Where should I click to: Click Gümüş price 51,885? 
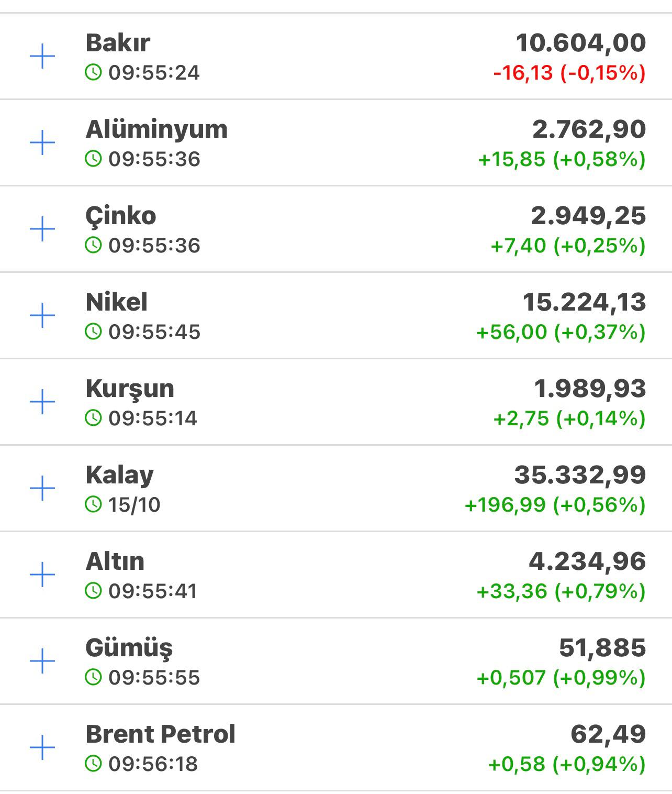(602, 648)
